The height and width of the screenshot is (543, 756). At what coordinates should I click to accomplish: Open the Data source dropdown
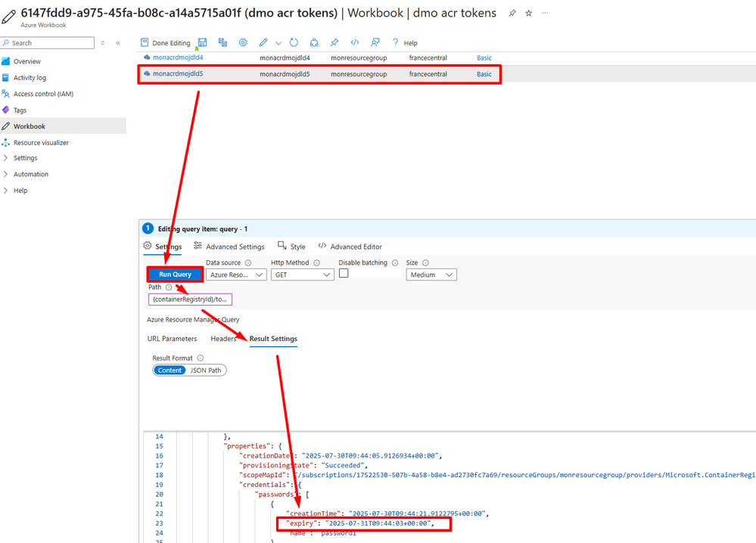236,275
